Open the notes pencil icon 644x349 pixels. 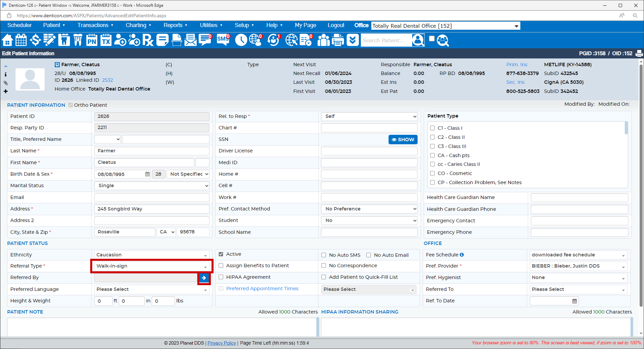(x=49, y=40)
